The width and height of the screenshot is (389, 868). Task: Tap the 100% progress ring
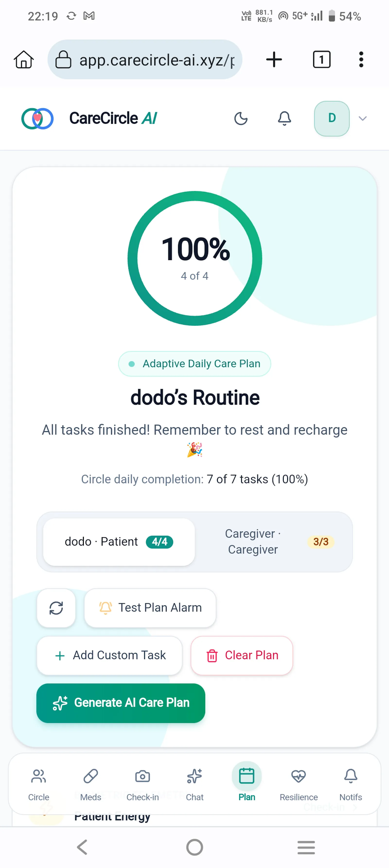(x=195, y=258)
